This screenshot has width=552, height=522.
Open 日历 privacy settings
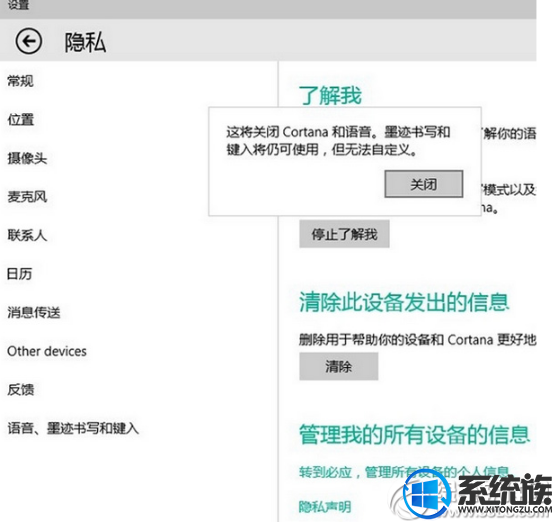click(20, 274)
